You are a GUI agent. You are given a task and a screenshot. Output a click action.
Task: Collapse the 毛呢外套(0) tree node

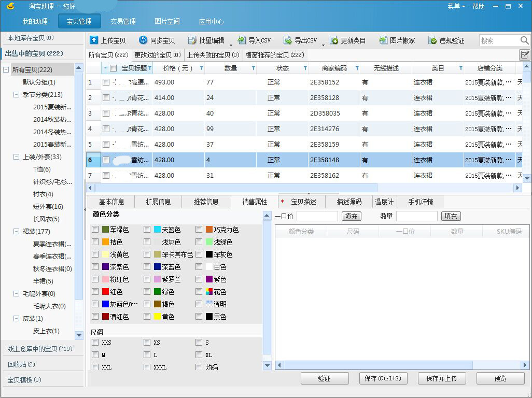point(16,294)
